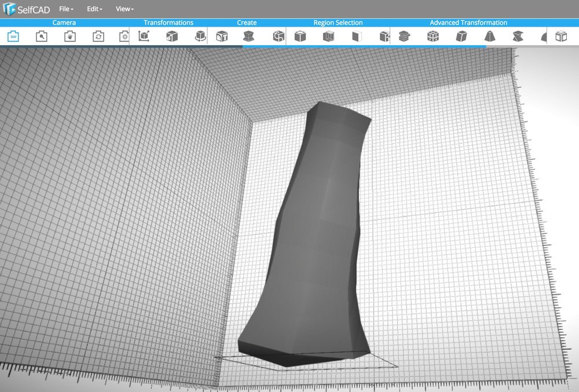This screenshot has width=579, height=392.
Task: Select the camera pan hand tool
Action: coord(68,36)
